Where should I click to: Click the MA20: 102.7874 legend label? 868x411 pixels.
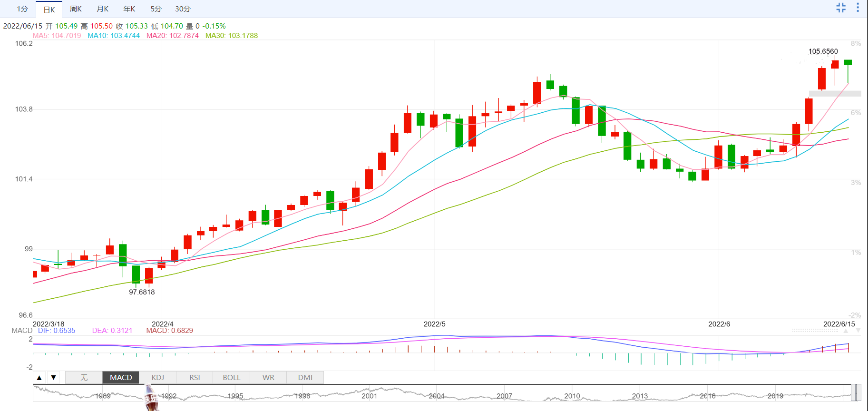(173, 36)
